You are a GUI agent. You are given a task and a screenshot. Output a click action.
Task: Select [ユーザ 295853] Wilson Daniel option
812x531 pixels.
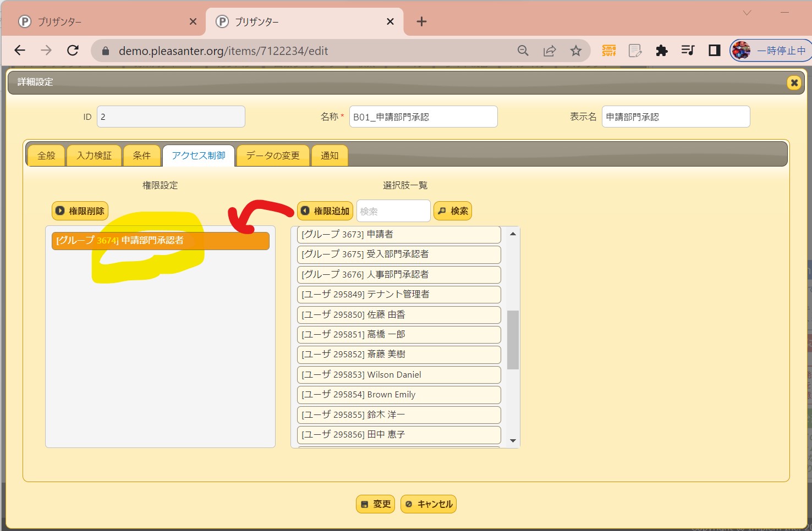399,374
